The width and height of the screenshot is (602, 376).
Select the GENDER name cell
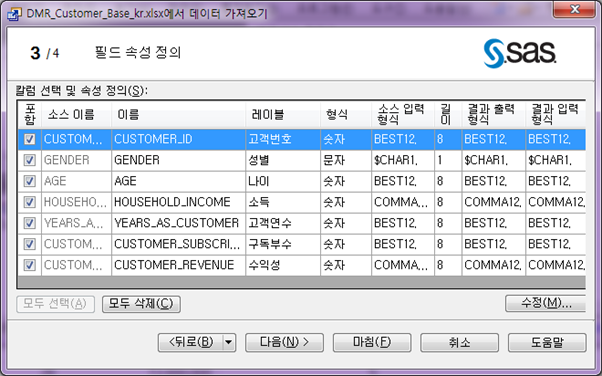[179, 160]
